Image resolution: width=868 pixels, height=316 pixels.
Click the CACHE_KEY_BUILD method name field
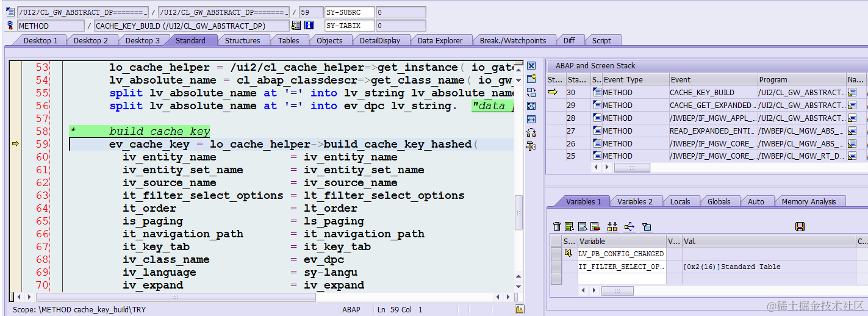click(x=191, y=26)
